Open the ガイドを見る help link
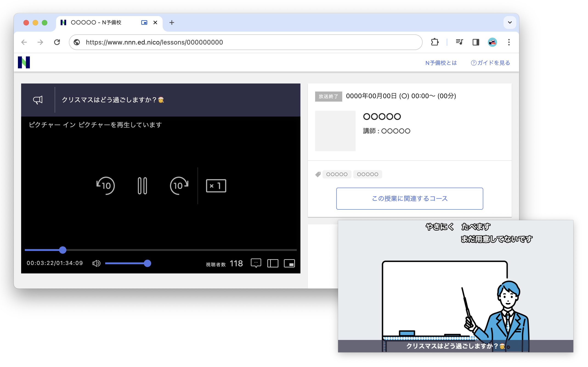Screen dimensions: 588x367 (x=489, y=63)
